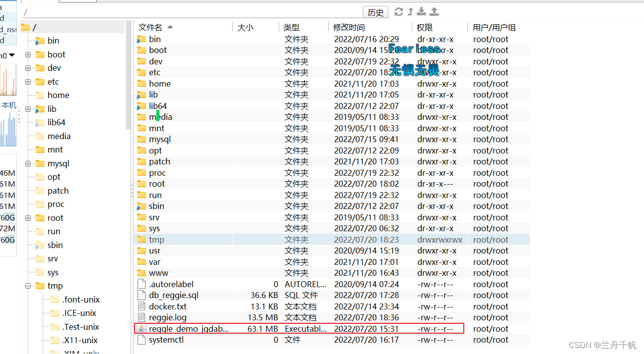Collapse the tmp folder in tree

coord(28,286)
